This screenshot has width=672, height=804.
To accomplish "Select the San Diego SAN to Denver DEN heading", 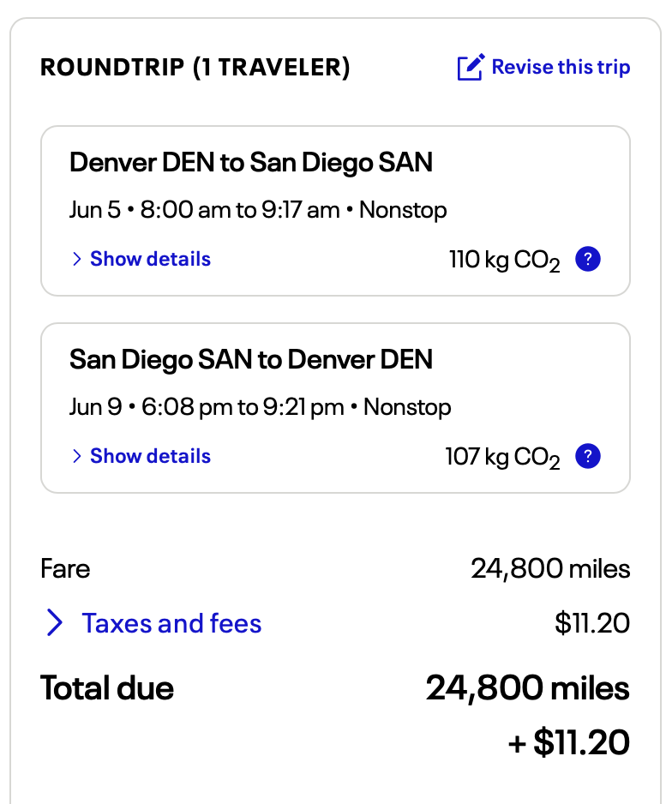I will (251, 359).
